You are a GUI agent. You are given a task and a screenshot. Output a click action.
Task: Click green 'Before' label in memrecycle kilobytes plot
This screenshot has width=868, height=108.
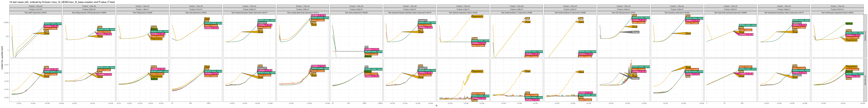(849, 23)
